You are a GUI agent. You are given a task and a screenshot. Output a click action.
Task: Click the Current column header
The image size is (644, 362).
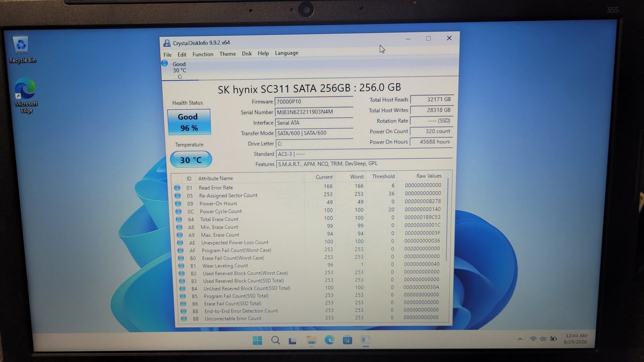[324, 177]
